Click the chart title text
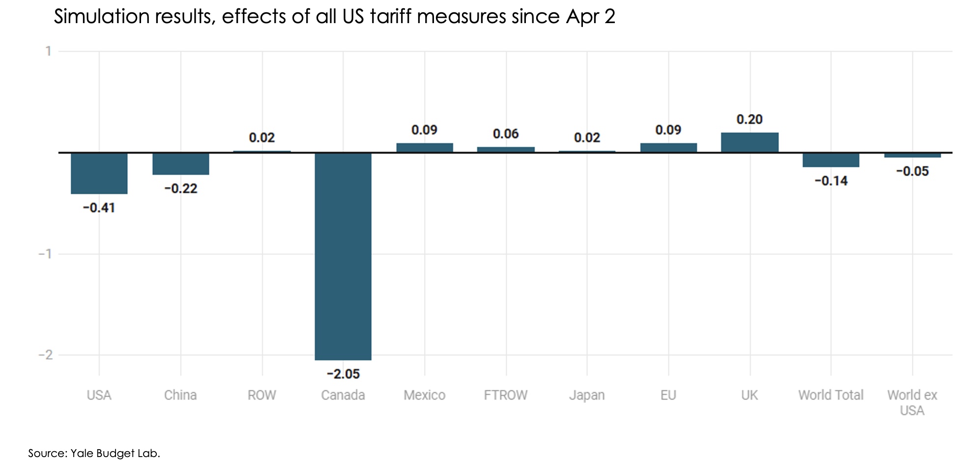Image resolution: width=980 pixels, height=460 pixels. pyautogui.click(x=334, y=17)
